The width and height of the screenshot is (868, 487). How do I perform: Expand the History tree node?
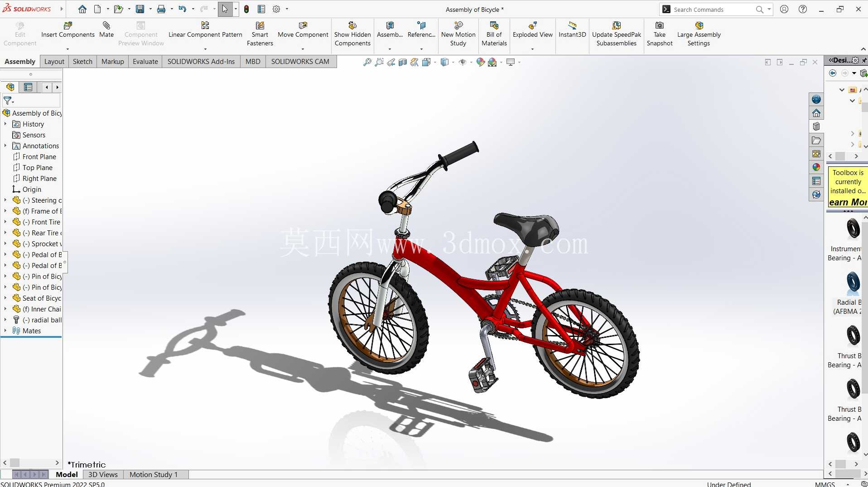point(5,124)
